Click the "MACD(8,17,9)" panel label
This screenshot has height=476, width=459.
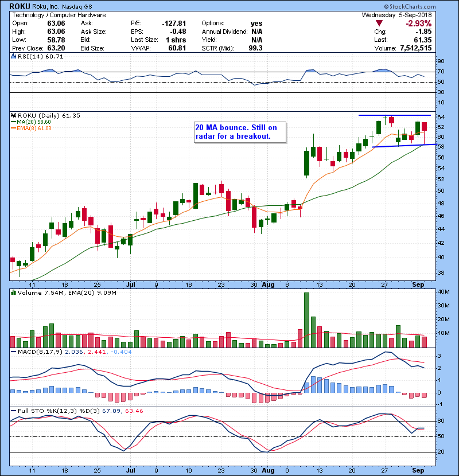click(40, 352)
